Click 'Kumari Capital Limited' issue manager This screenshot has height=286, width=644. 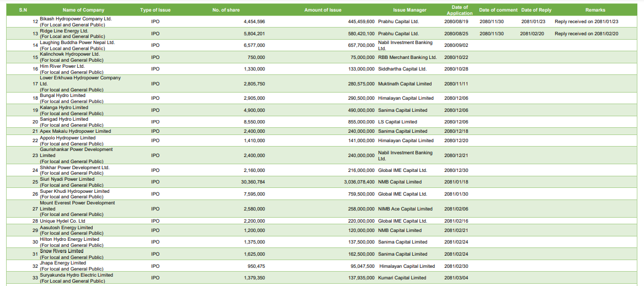coord(402,278)
